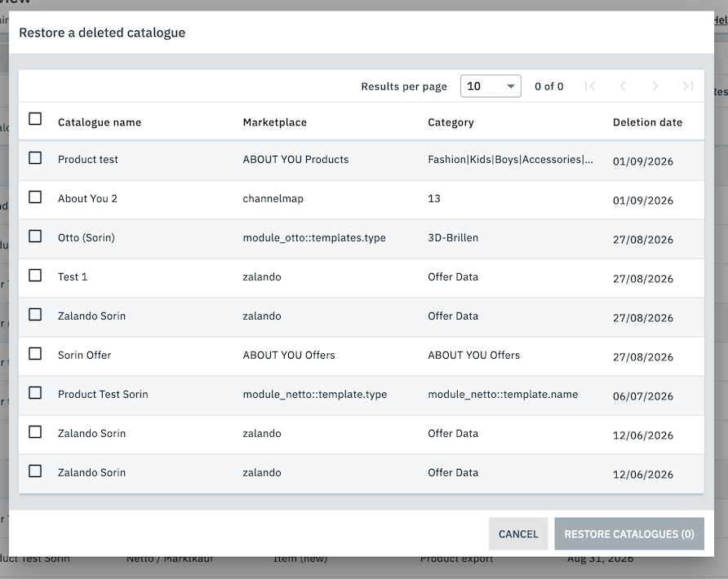
Task: Tick the select-all checkbox in the header
Action: point(35,119)
